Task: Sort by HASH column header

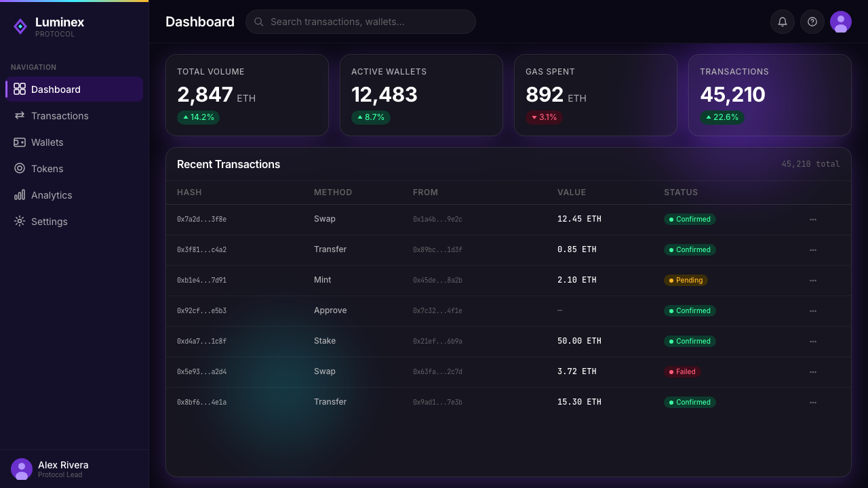Action: (x=189, y=192)
